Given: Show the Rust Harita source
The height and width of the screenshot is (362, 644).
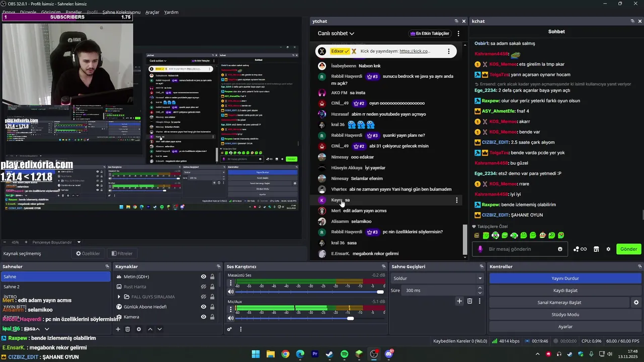Looking at the screenshot, I should coord(204,287).
